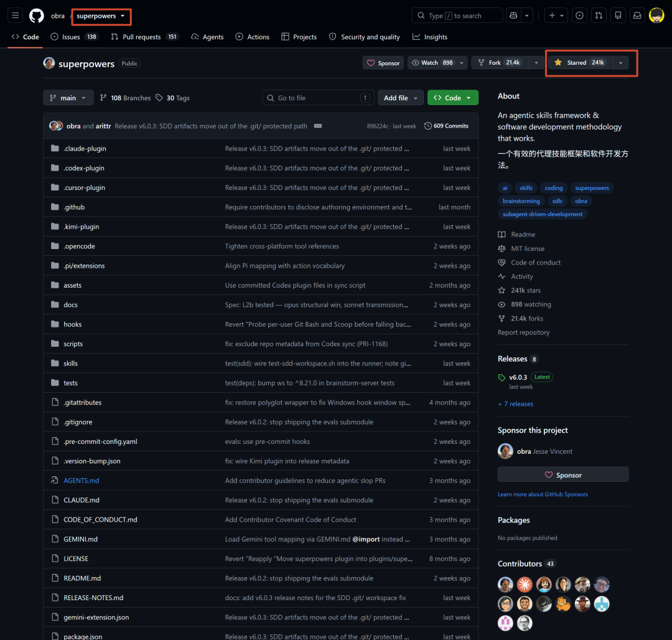This screenshot has height=640, width=672.
Task: Click the commit history clock icon
Action: point(427,126)
